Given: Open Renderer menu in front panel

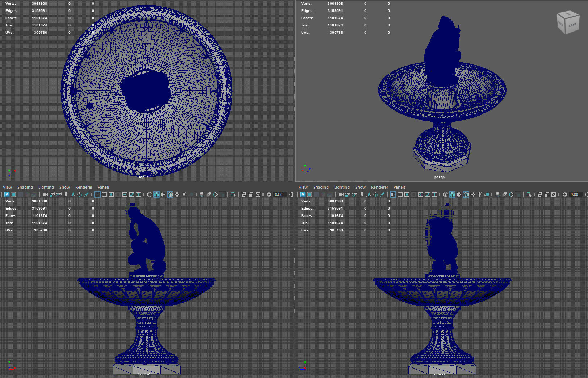Looking at the screenshot, I should pos(84,187).
